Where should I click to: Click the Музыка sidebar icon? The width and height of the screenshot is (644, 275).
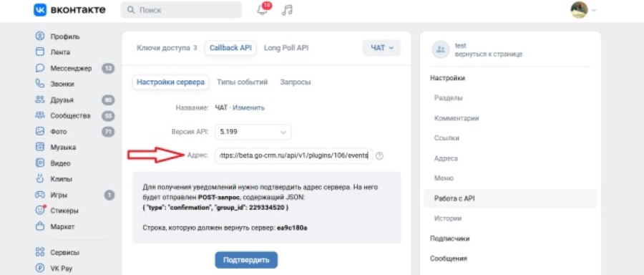pyautogui.click(x=40, y=147)
